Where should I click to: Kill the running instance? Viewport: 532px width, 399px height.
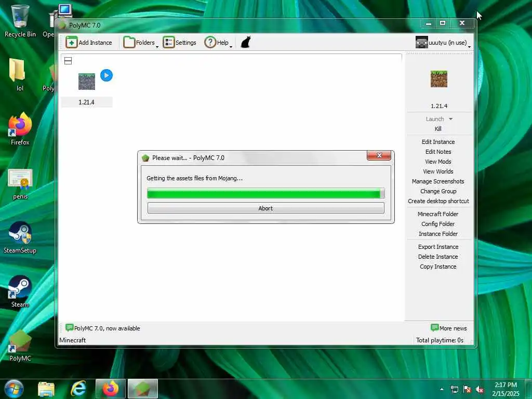click(x=438, y=129)
